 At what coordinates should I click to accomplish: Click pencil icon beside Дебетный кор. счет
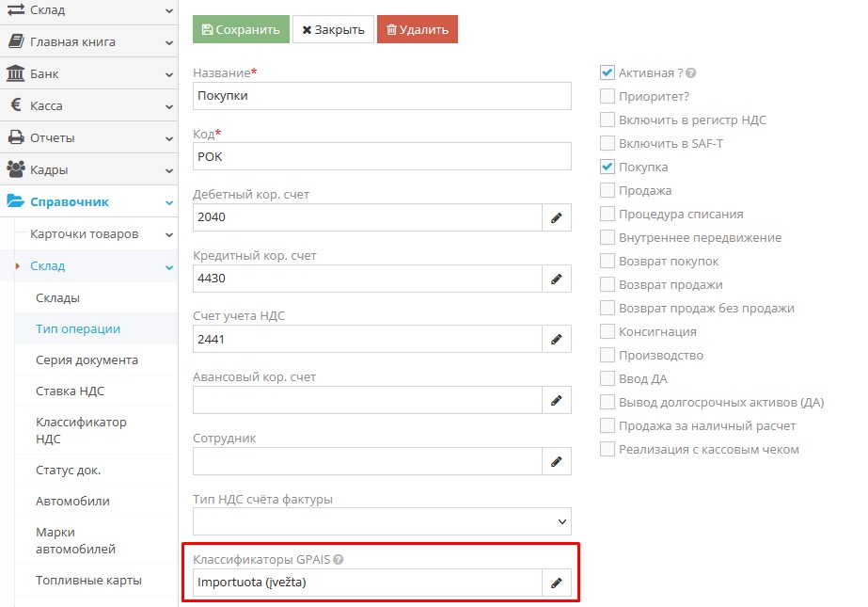tap(556, 217)
